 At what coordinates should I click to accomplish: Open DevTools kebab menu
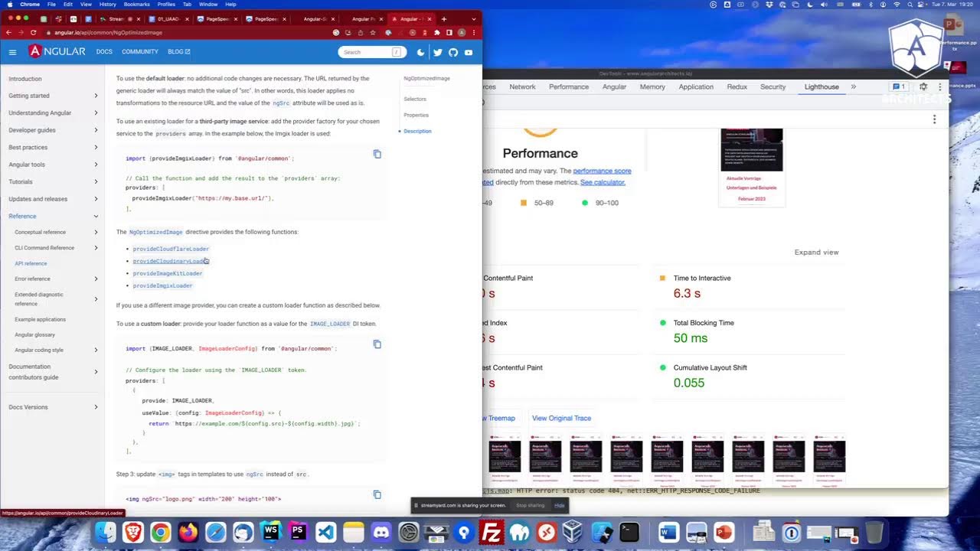[939, 86]
